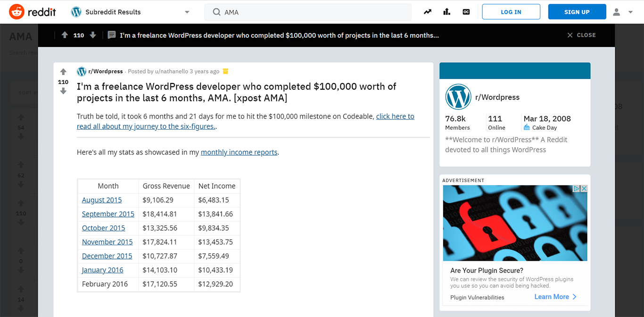Open the Subreddit Results dropdown
This screenshot has height=317, width=644.
coord(131,12)
